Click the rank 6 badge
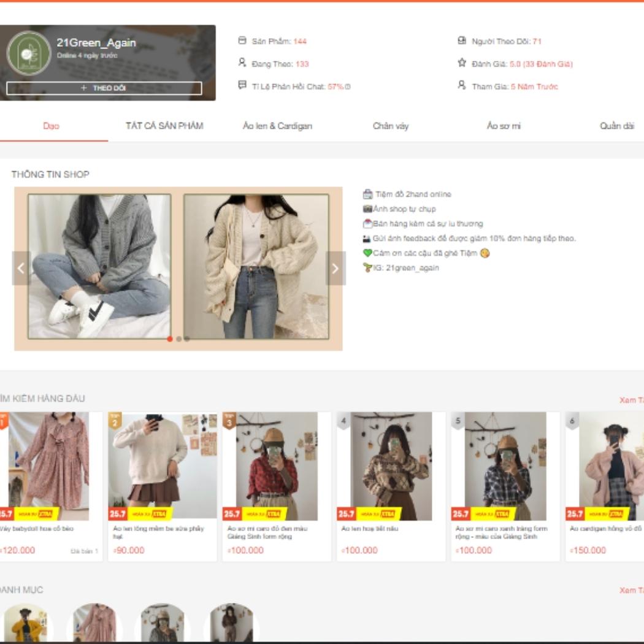The image size is (644, 644). [x=572, y=421]
